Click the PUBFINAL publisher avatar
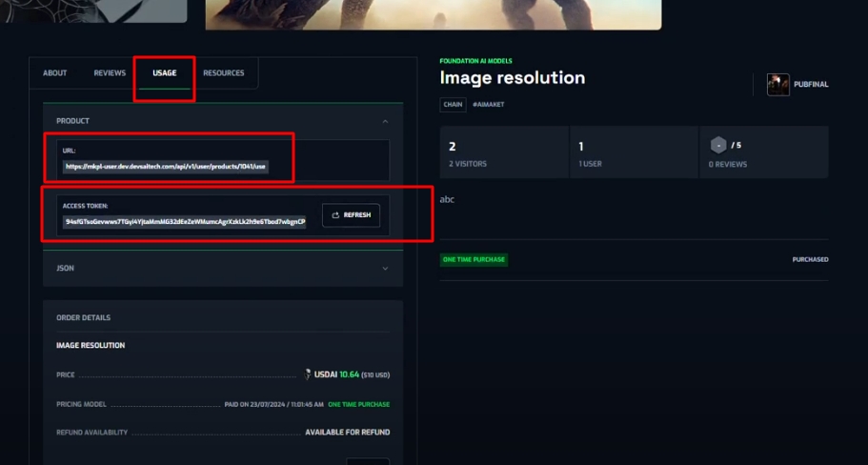The image size is (868, 465). [x=777, y=85]
